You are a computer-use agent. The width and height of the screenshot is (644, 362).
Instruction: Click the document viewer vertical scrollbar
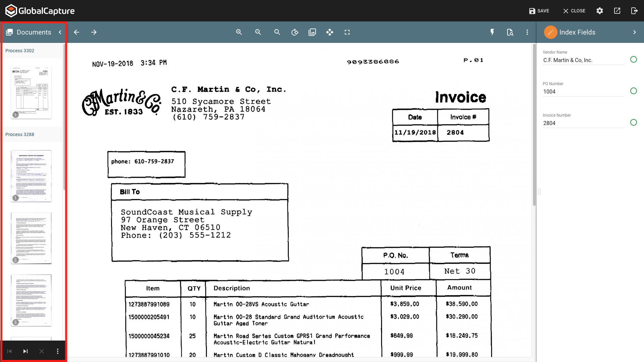(x=534, y=125)
